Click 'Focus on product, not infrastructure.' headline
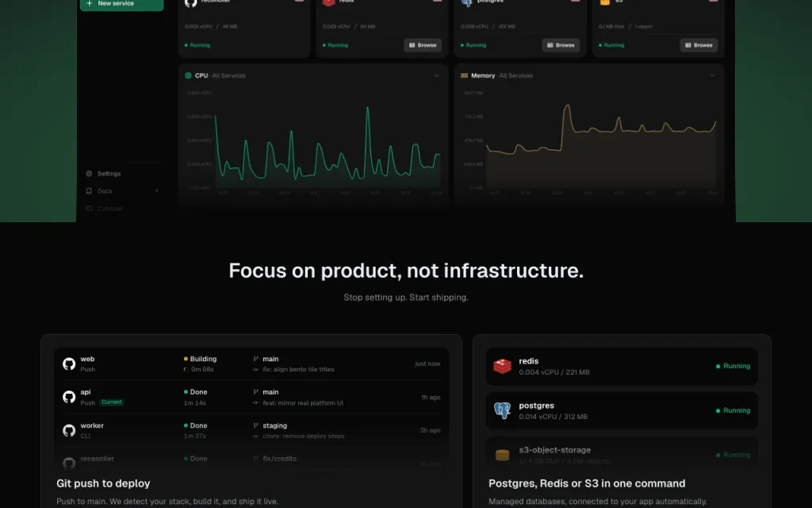 tap(406, 271)
